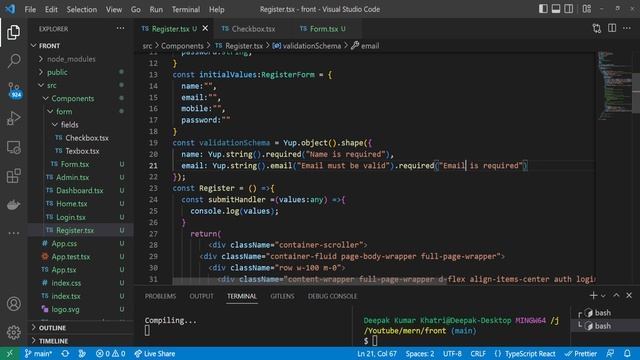Select the second bash terminal
640x360 pixels.
[603, 326]
